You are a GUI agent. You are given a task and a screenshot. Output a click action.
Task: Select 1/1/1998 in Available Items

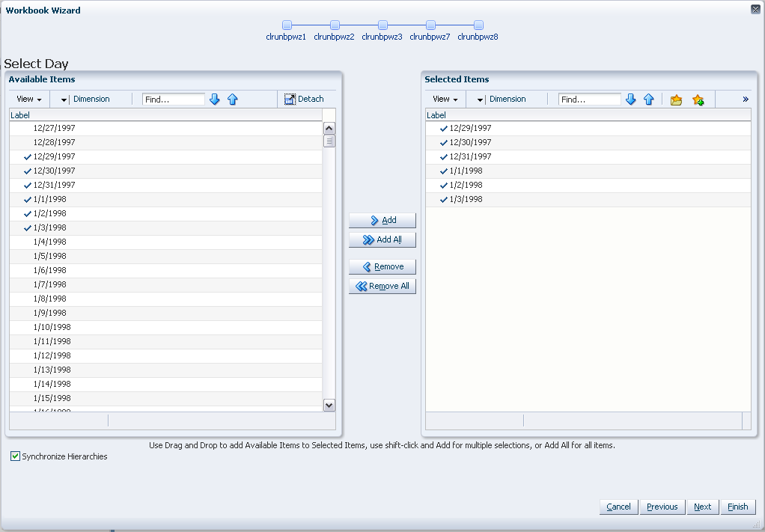click(166, 199)
